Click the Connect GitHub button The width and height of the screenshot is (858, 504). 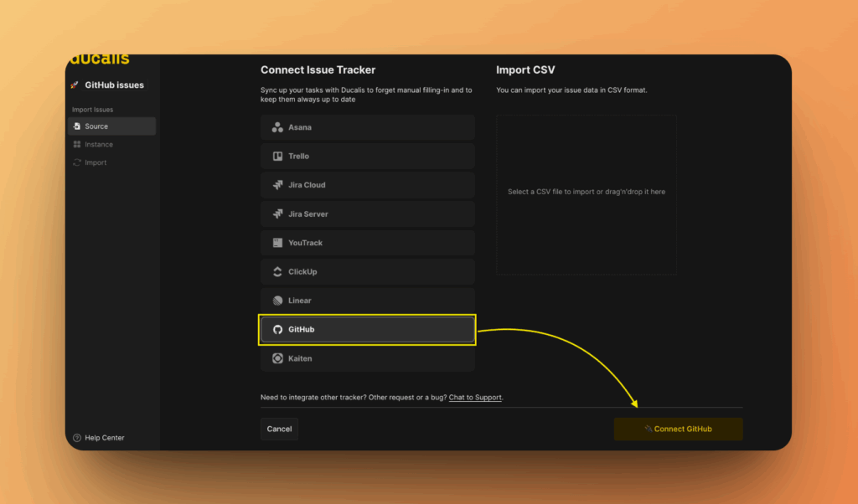pos(678,428)
